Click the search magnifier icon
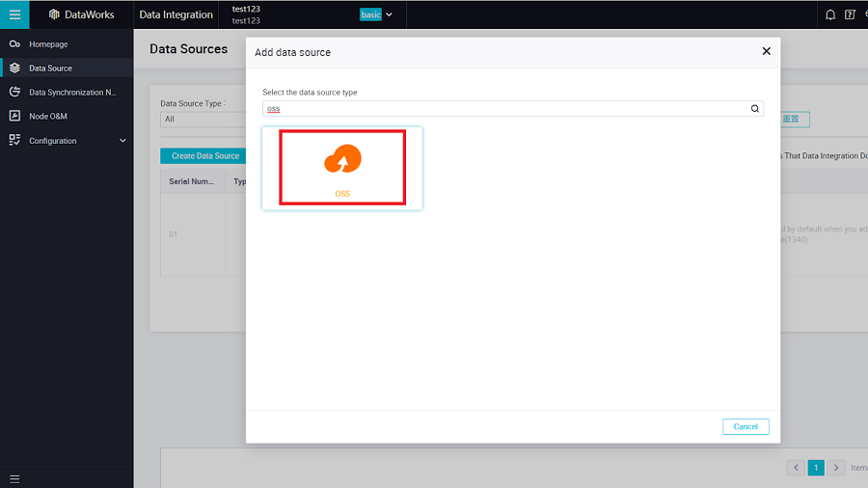The width and height of the screenshot is (868, 488). tap(755, 108)
